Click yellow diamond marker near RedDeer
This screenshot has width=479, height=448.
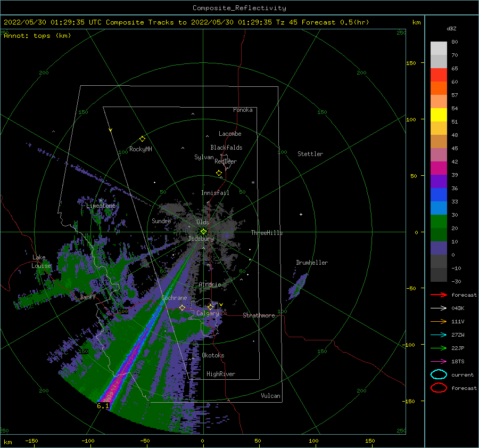[x=219, y=173]
